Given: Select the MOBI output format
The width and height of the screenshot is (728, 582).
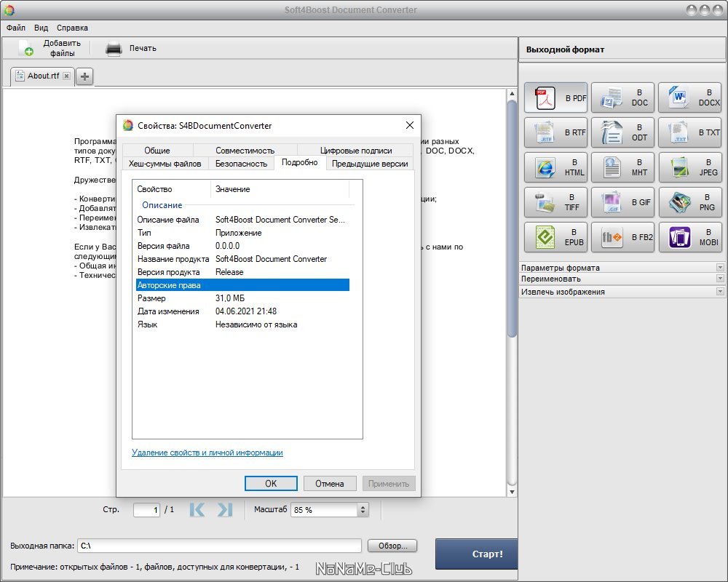Looking at the screenshot, I should tap(689, 237).
